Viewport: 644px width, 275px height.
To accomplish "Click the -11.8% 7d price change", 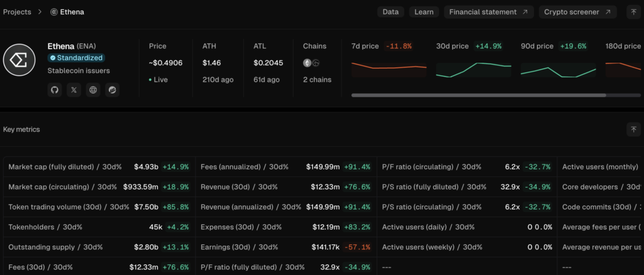I will pos(398,46).
